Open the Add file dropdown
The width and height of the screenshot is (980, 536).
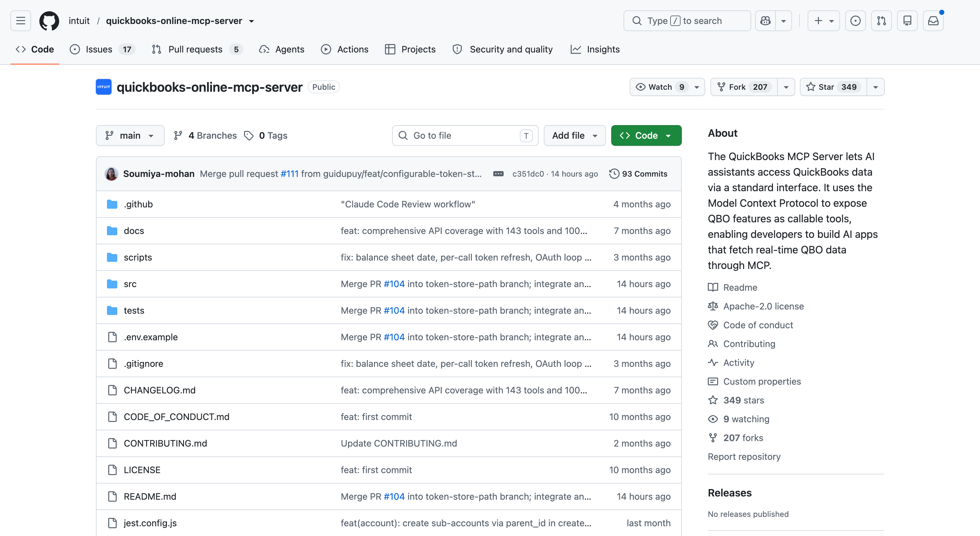click(575, 135)
